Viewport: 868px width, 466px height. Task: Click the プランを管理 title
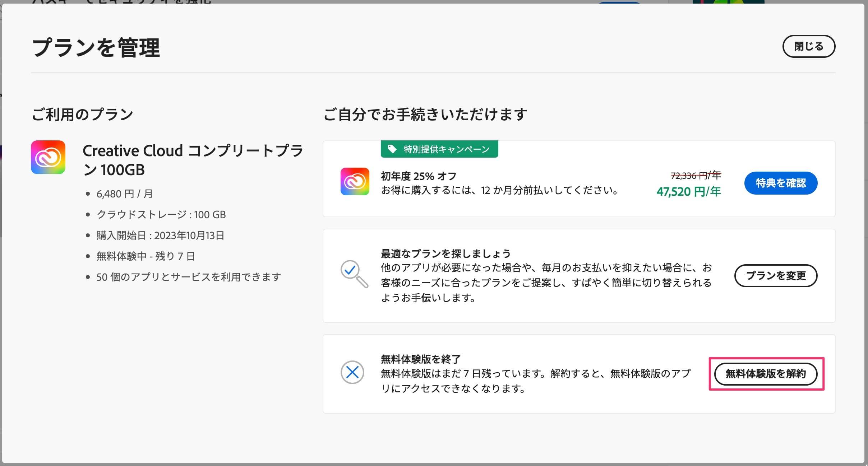pos(96,47)
